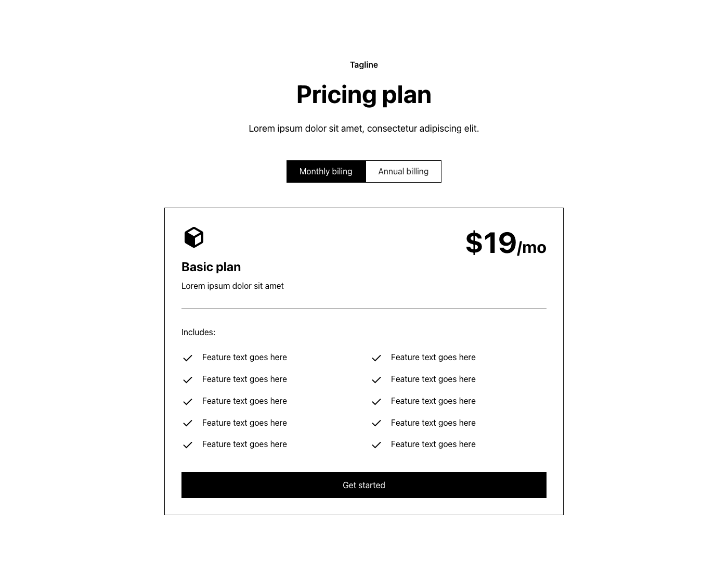Click the third feature text in the left column
This screenshot has width=728, height=573.
pos(244,401)
